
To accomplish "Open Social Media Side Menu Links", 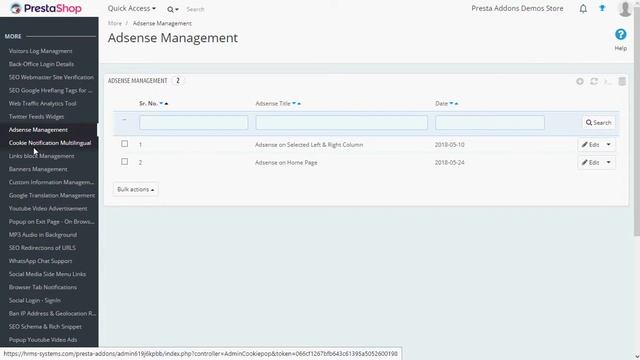I will pos(47,274).
